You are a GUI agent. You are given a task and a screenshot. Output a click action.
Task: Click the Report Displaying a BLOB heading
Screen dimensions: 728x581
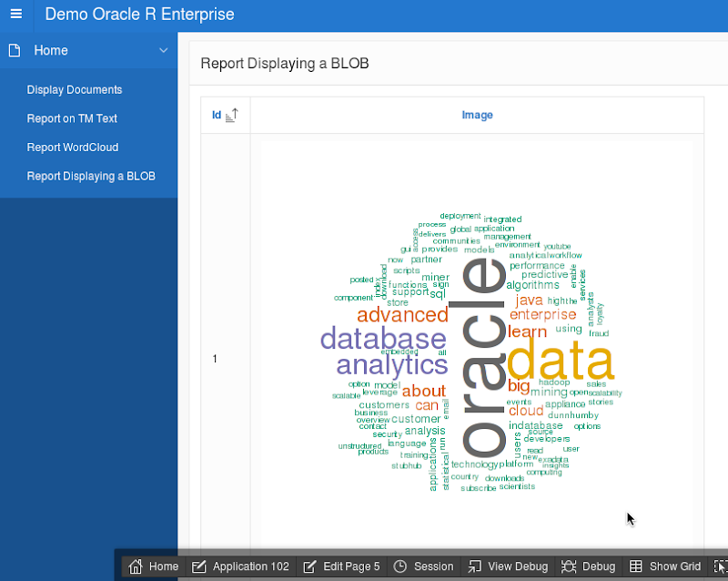(x=285, y=63)
